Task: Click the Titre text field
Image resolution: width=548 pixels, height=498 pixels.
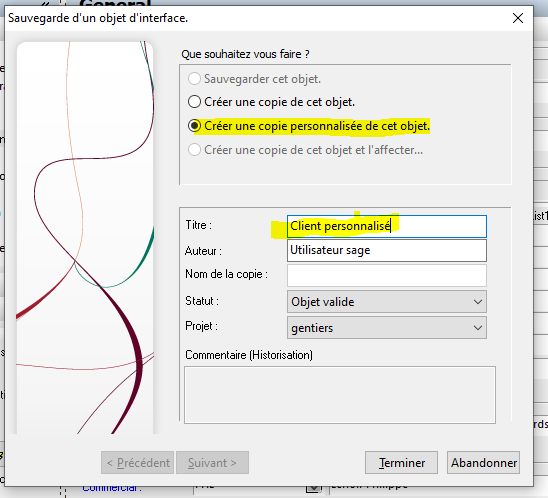Action: point(387,226)
